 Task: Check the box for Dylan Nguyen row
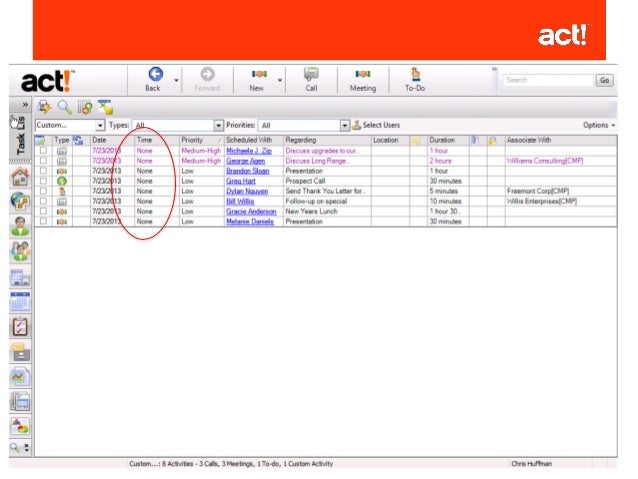coord(43,191)
